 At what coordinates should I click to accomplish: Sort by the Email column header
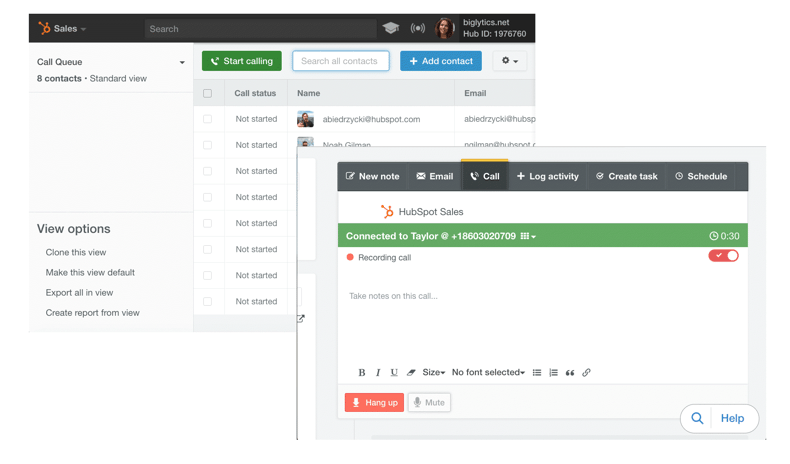475,93
